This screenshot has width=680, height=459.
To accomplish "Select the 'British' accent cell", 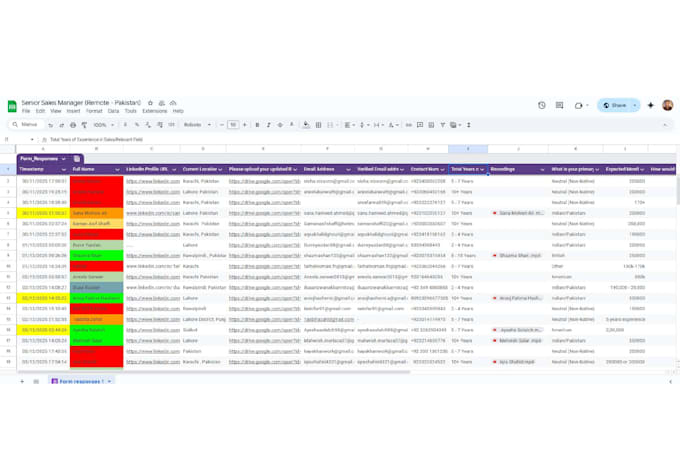I will coord(575,256).
